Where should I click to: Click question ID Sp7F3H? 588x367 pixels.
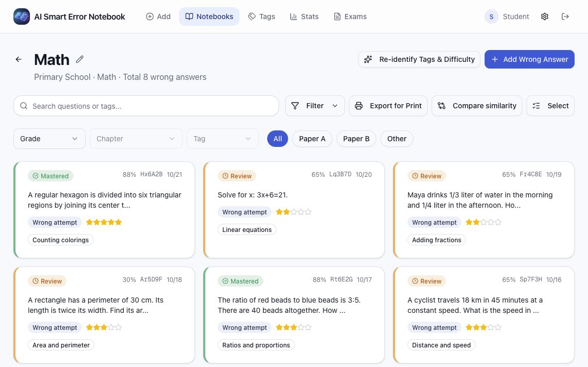click(531, 280)
